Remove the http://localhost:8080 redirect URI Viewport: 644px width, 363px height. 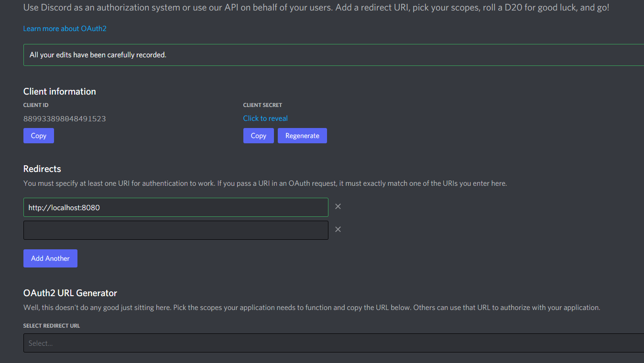(x=338, y=206)
